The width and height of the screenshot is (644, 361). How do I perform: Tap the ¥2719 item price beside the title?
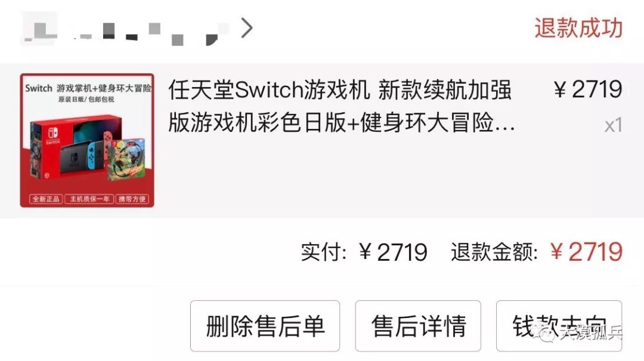[588, 90]
